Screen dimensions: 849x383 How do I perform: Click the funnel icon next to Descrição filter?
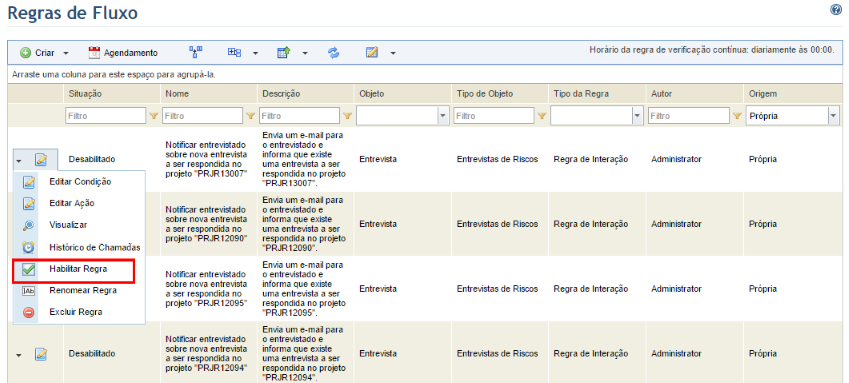pos(347,115)
